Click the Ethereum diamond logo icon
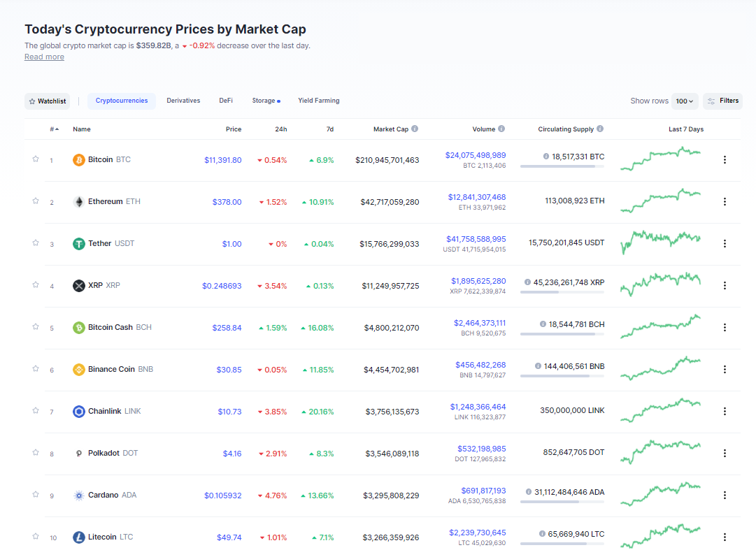Viewport: 756px width, 557px height. click(78, 202)
